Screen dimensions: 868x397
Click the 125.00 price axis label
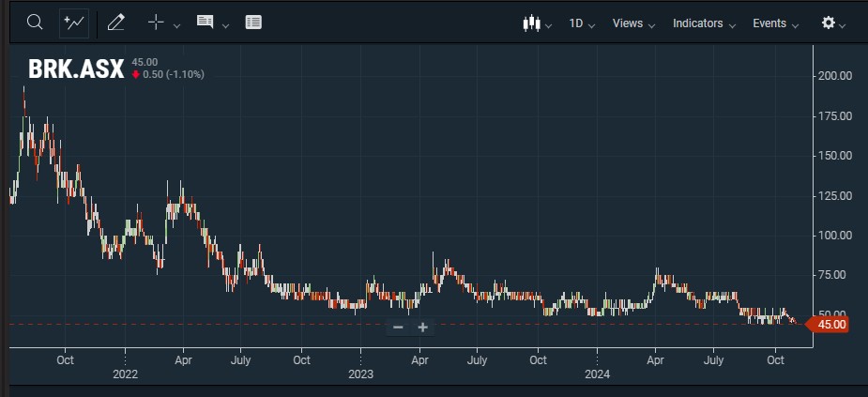[835, 195]
